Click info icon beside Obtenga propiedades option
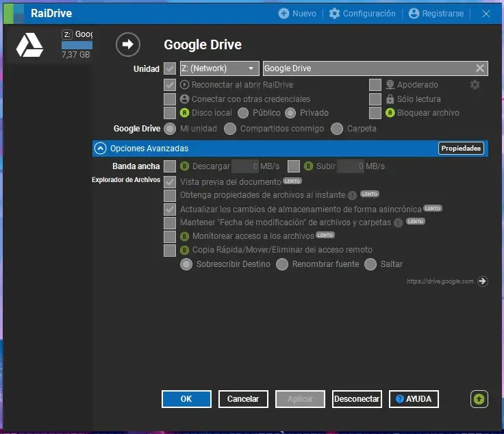This screenshot has width=504, height=434. (x=352, y=195)
